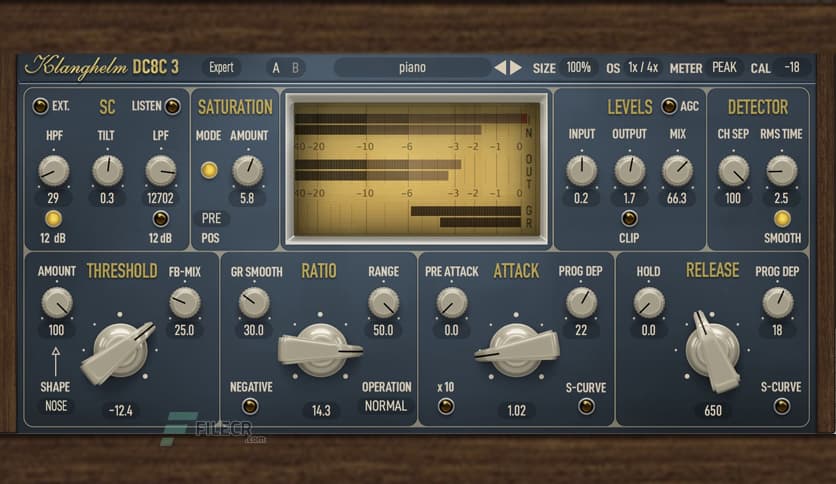Select preset slot A
Screen dimensions: 836x484
tap(276, 68)
